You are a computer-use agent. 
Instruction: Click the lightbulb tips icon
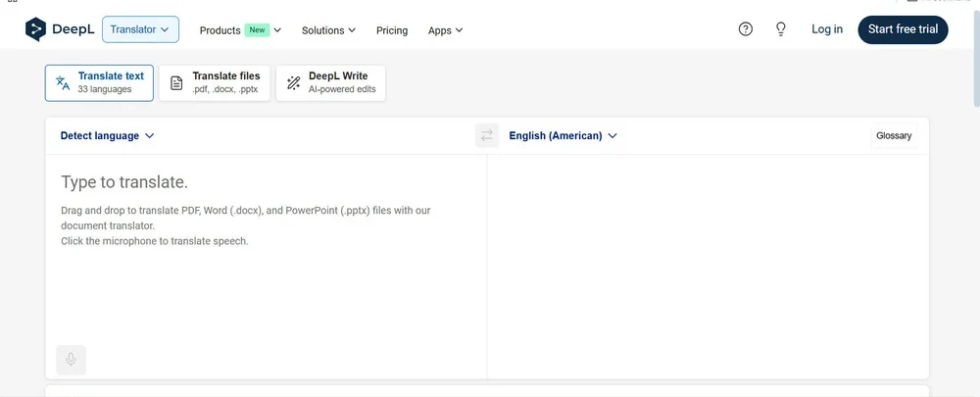(x=781, y=29)
